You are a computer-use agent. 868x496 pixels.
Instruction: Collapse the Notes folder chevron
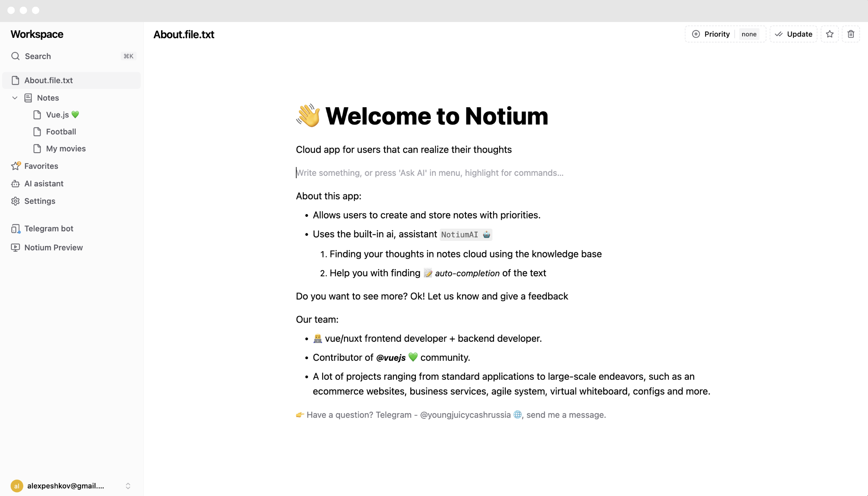coord(15,98)
